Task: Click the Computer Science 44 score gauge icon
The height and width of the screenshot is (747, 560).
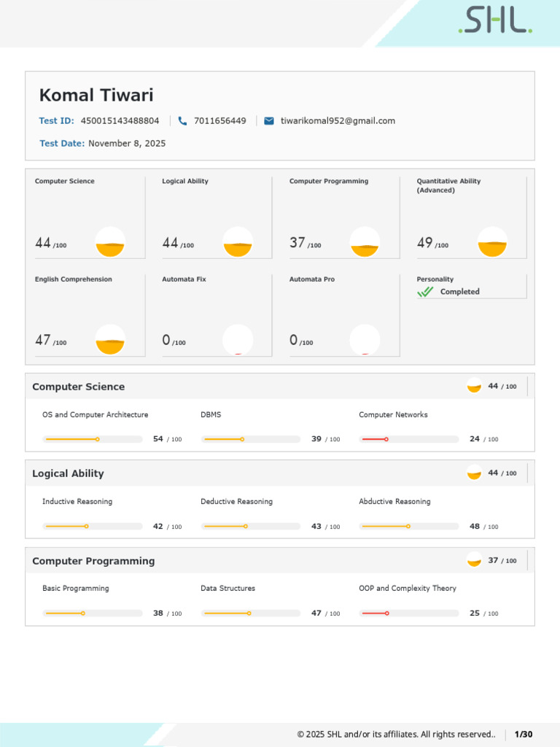Action: click(110, 242)
